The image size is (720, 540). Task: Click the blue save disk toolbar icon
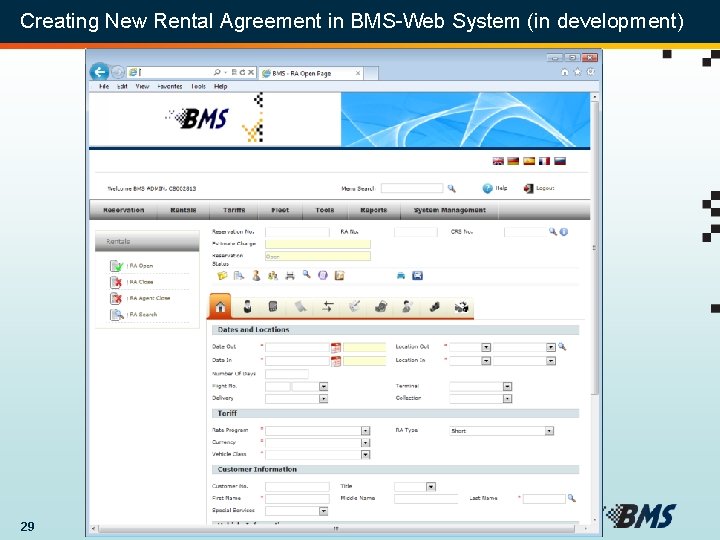[417, 276]
